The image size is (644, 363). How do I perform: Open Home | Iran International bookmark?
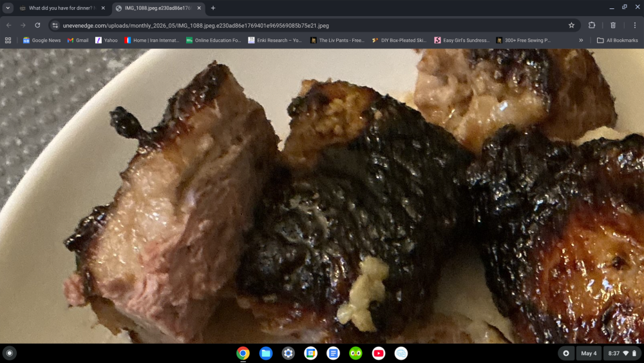click(x=152, y=40)
